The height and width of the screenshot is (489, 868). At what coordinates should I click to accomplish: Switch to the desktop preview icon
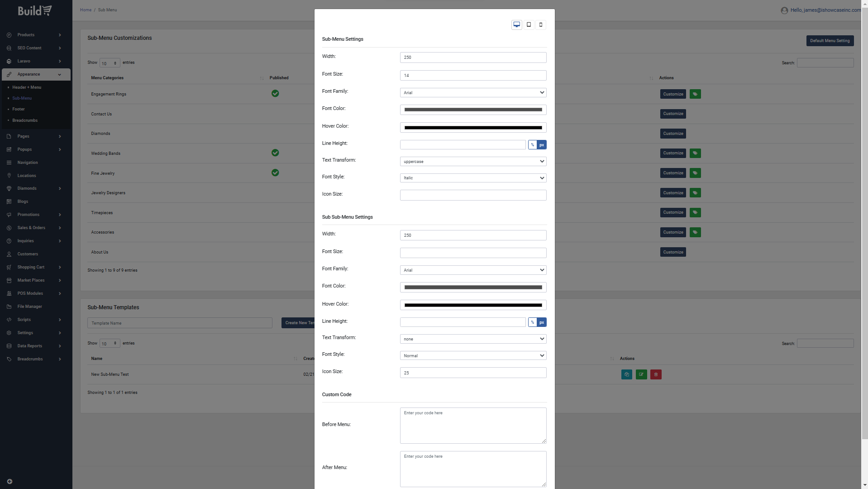click(516, 25)
